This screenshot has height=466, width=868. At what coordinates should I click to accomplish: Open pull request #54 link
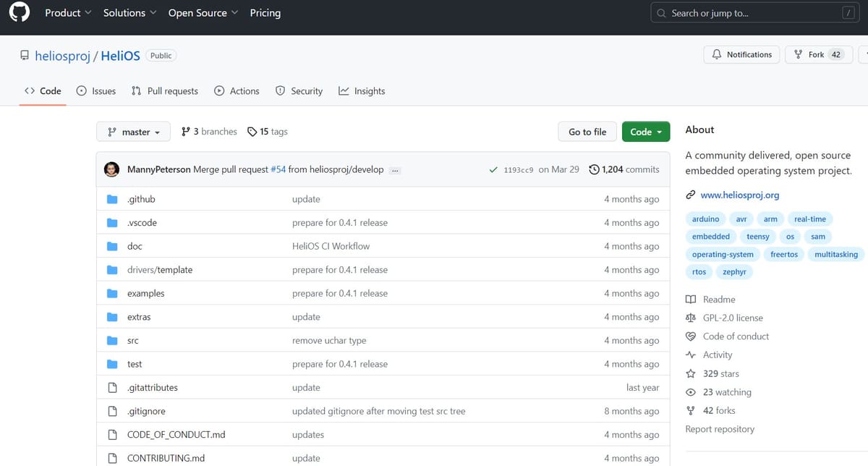[278, 169]
